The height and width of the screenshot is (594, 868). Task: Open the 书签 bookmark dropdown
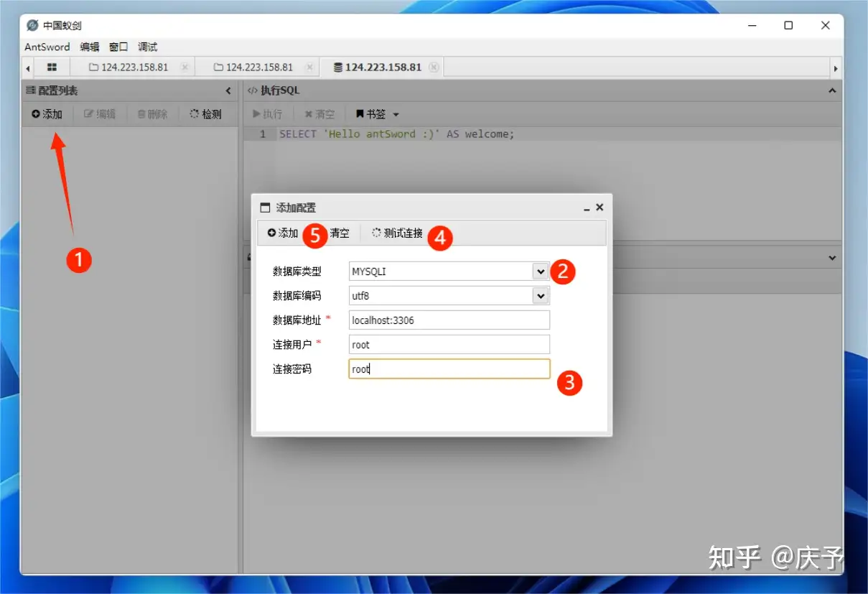click(378, 114)
